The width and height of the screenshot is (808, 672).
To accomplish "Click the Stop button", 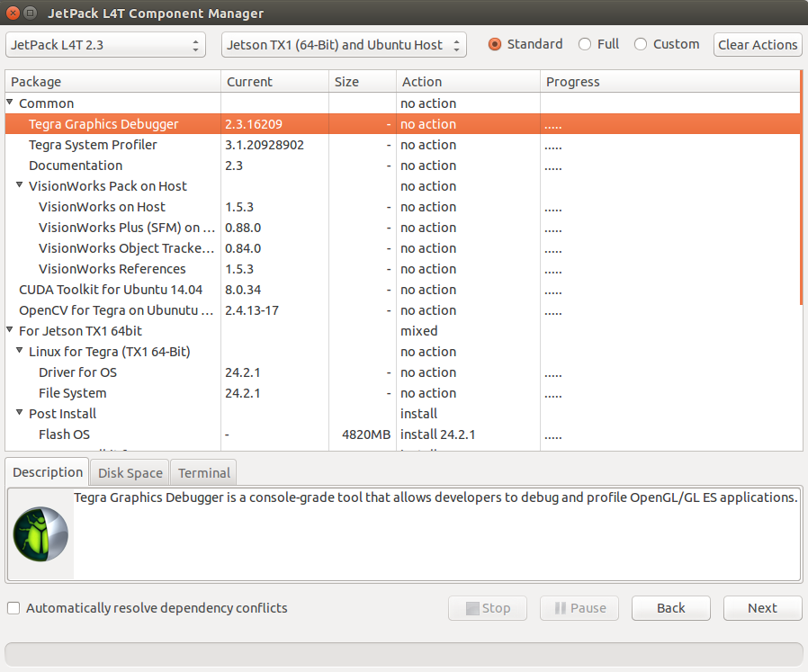I will pos(488,608).
